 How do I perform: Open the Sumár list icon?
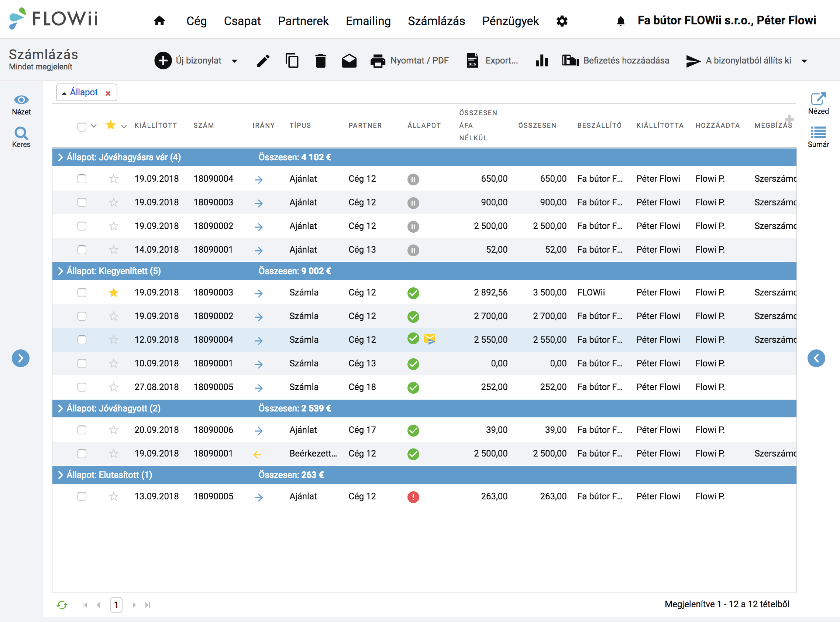pos(818,133)
